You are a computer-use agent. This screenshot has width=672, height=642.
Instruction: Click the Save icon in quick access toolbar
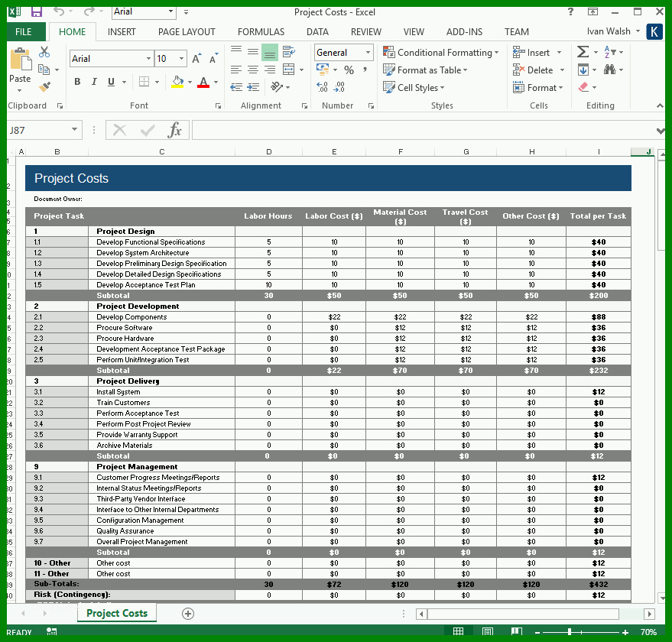pyautogui.click(x=37, y=11)
